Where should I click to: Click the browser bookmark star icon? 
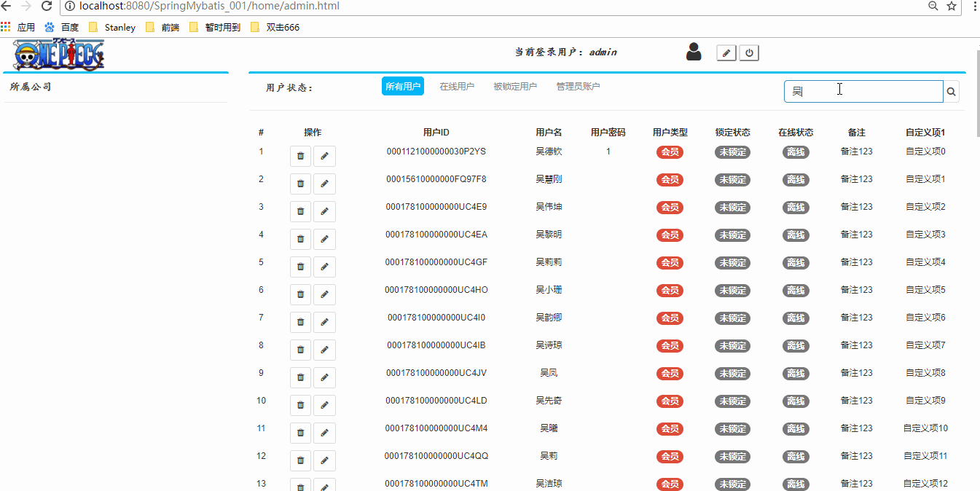952,7
